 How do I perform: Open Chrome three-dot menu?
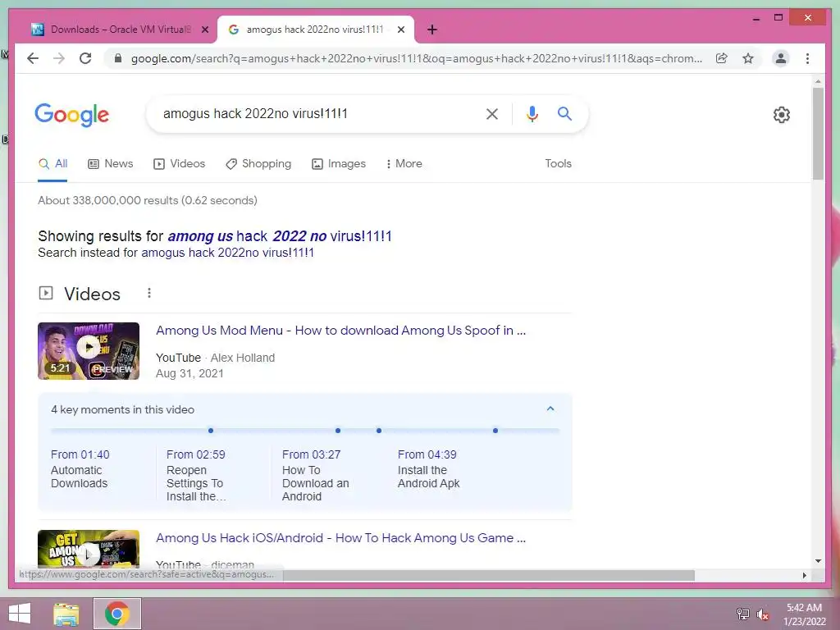(807, 58)
